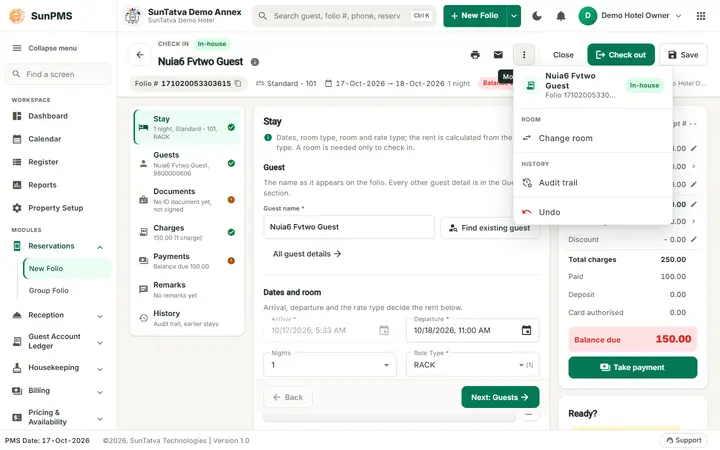
Task: Select the Remarks section tab
Action: (x=187, y=289)
